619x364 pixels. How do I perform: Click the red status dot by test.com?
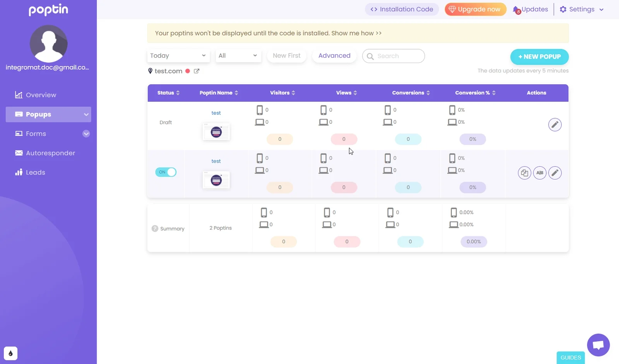click(x=188, y=71)
